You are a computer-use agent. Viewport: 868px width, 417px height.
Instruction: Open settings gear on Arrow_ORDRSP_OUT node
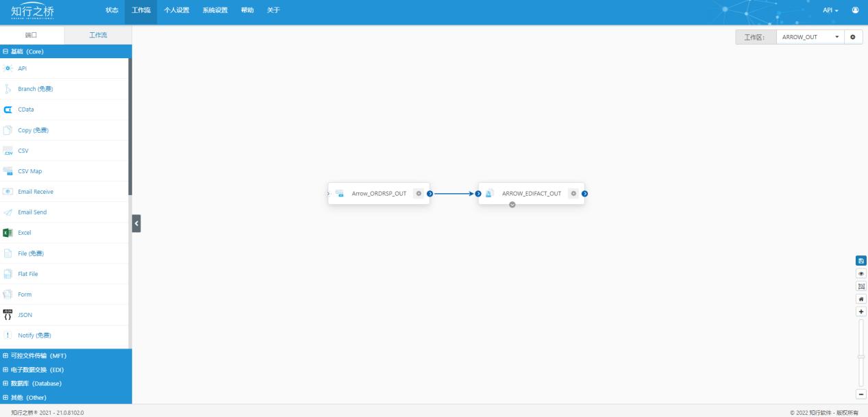click(420, 193)
